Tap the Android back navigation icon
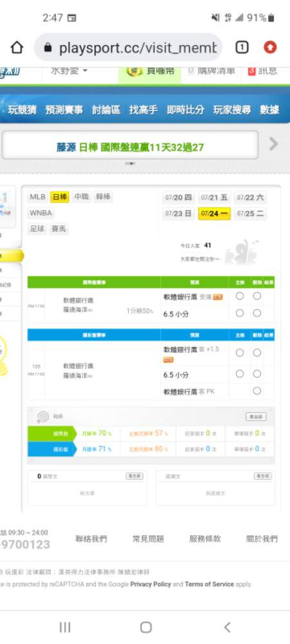Screen dimensions: 290x644 point(227,627)
